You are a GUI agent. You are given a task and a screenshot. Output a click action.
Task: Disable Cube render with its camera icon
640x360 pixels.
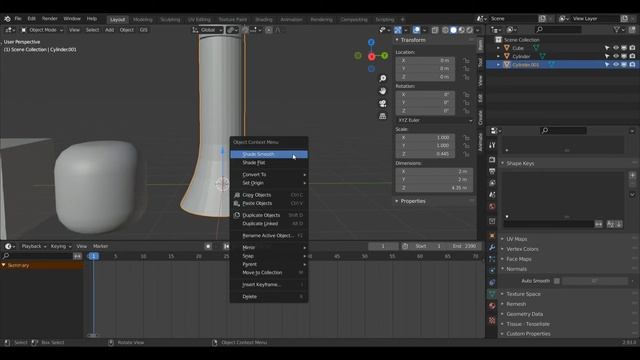point(632,48)
